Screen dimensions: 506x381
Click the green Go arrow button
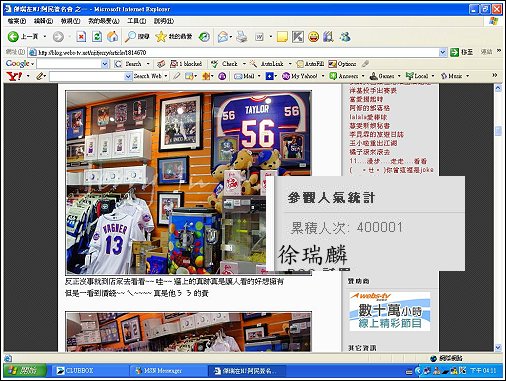click(x=454, y=52)
